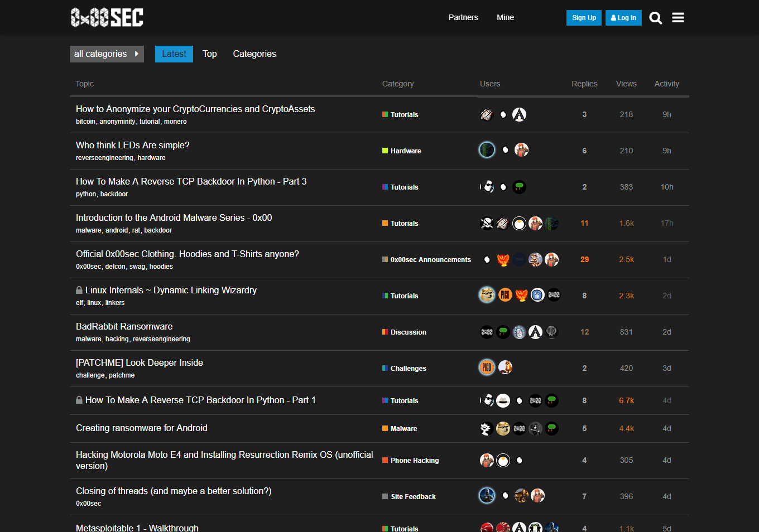This screenshot has width=759, height=532.
Task: Sort by the Activity column header
Action: coord(667,84)
